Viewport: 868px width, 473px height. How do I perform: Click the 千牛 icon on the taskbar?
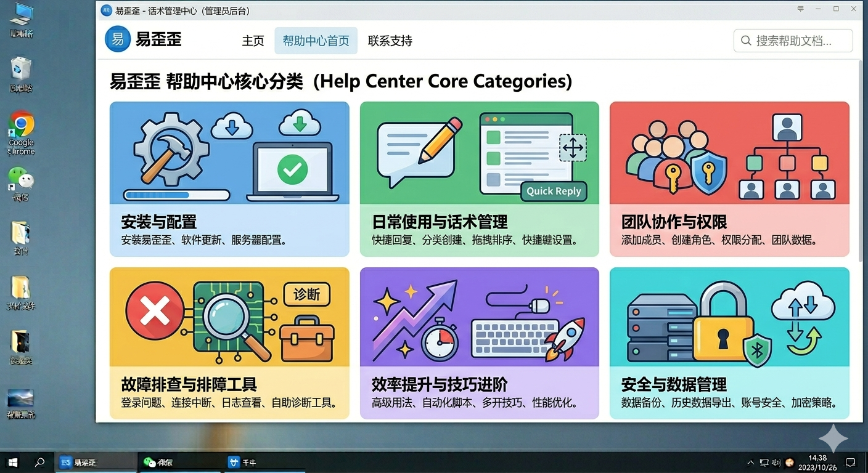[234, 462]
